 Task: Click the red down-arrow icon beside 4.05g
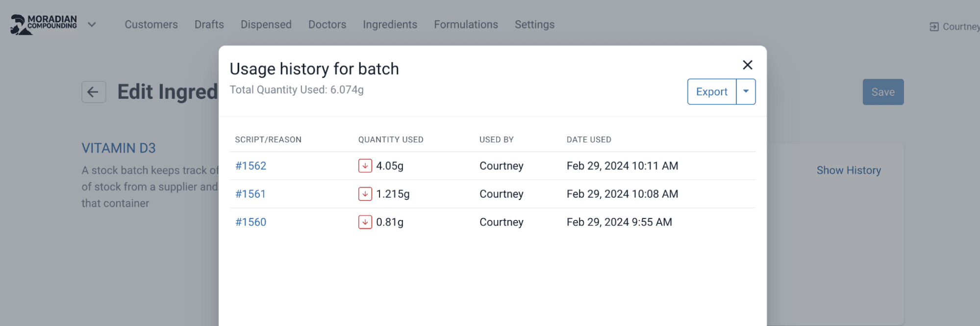pyautogui.click(x=365, y=166)
